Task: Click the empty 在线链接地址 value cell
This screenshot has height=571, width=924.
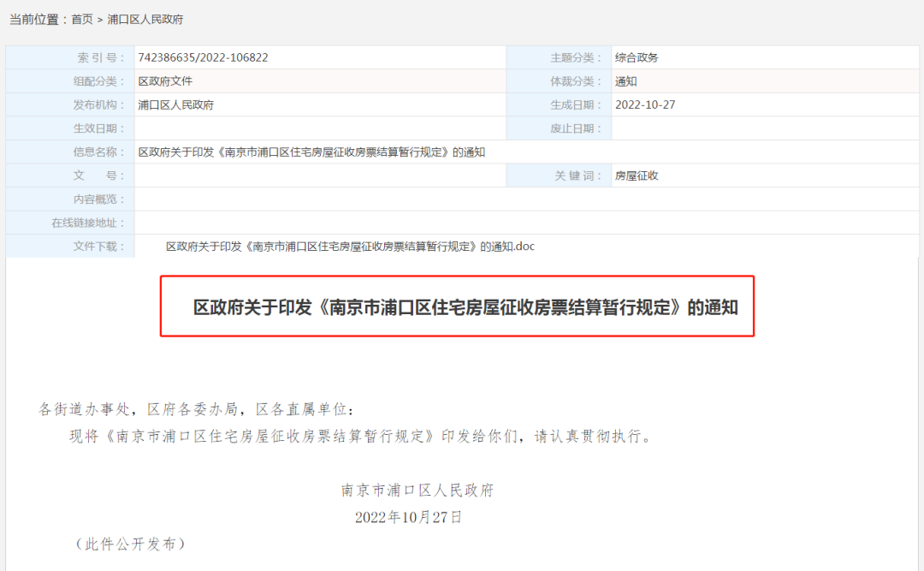Action: (x=525, y=223)
